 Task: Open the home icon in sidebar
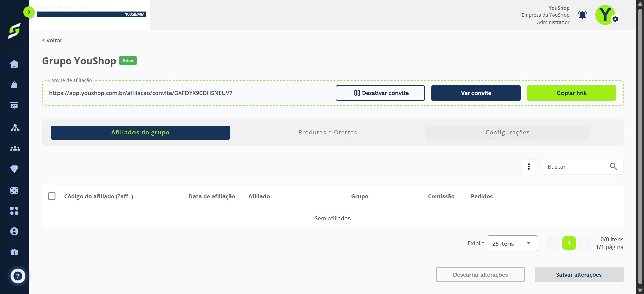click(14, 64)
